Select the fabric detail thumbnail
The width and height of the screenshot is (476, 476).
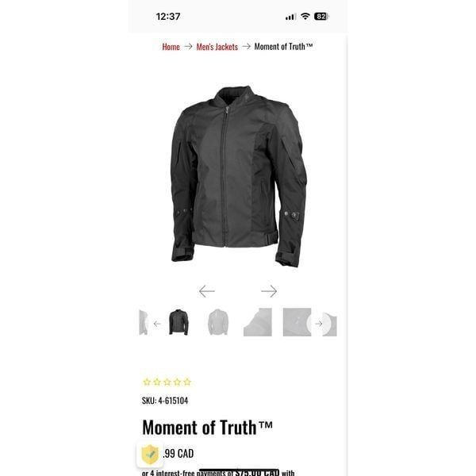point(297,322)
